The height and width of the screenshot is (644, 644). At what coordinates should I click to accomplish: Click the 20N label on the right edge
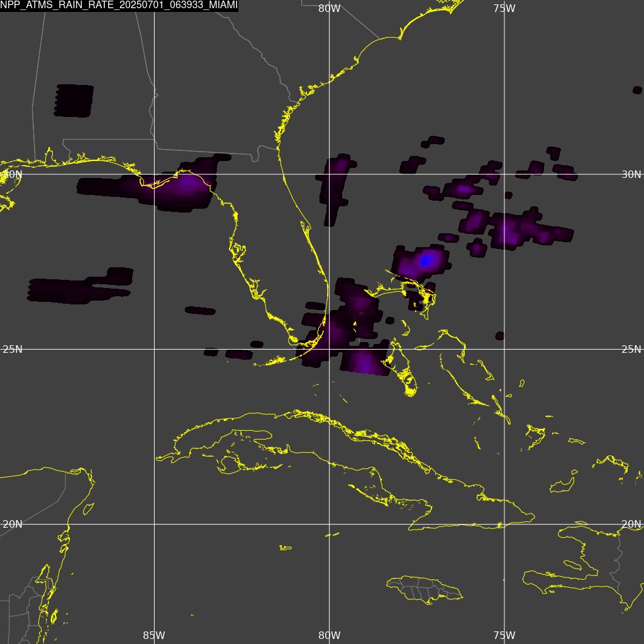(x=631, y=525)
